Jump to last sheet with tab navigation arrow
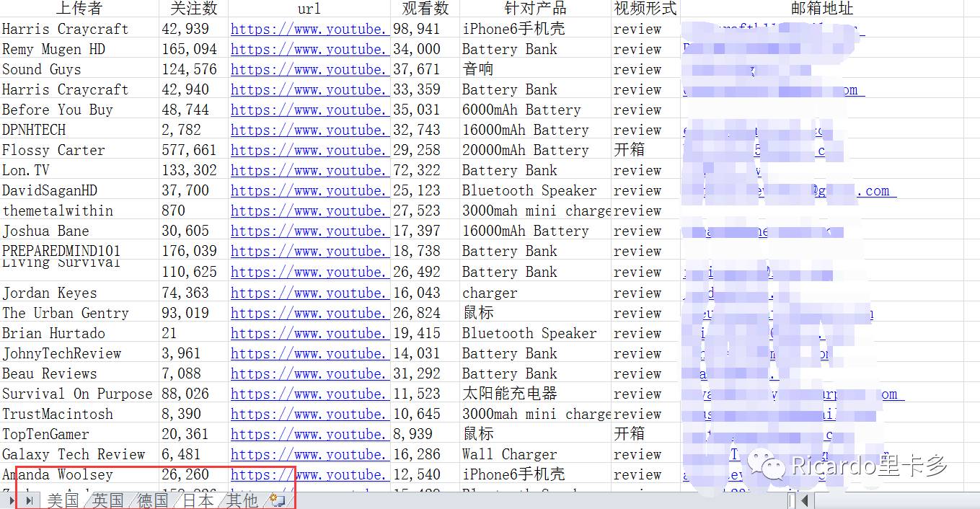The height and width of the screenshot is (509, 980). click(x=30, y=500)
